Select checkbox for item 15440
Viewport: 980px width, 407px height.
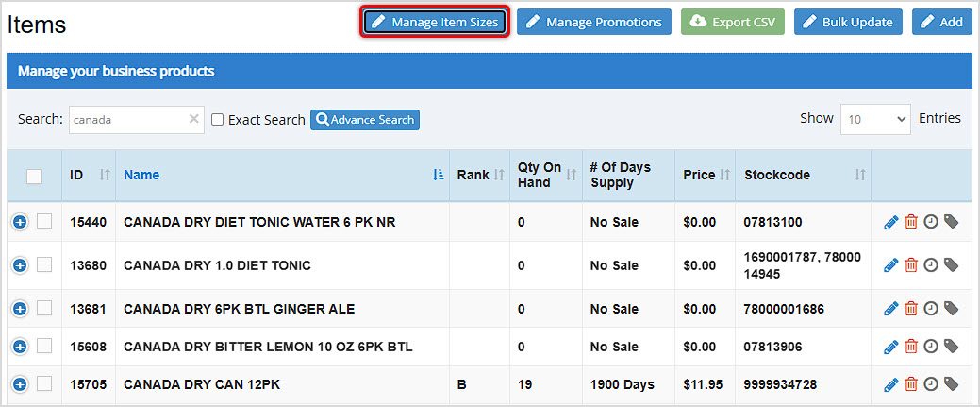(44, 221)
